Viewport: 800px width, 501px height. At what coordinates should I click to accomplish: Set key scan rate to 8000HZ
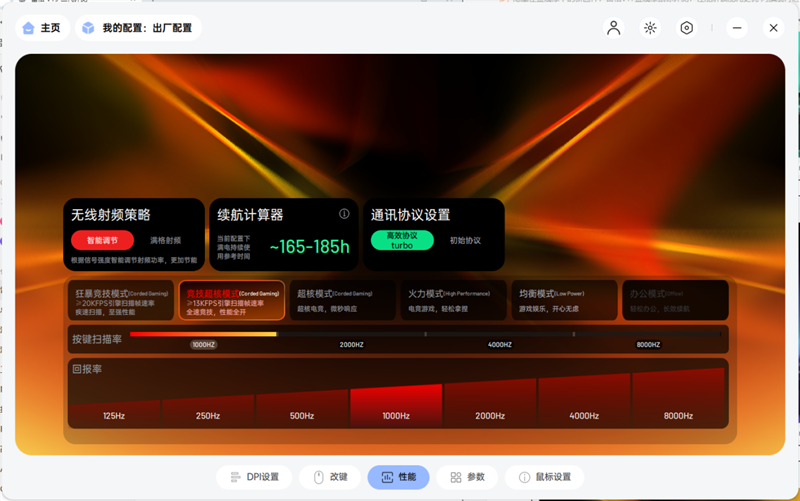(x=648, y=345)
